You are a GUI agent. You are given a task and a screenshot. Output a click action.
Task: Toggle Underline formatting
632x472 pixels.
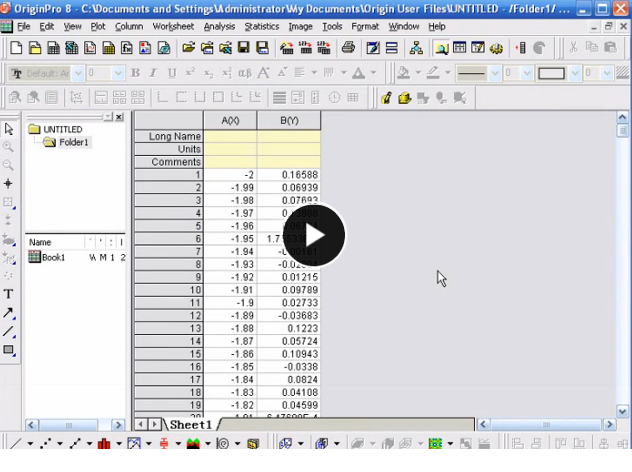tap(172, 73)
